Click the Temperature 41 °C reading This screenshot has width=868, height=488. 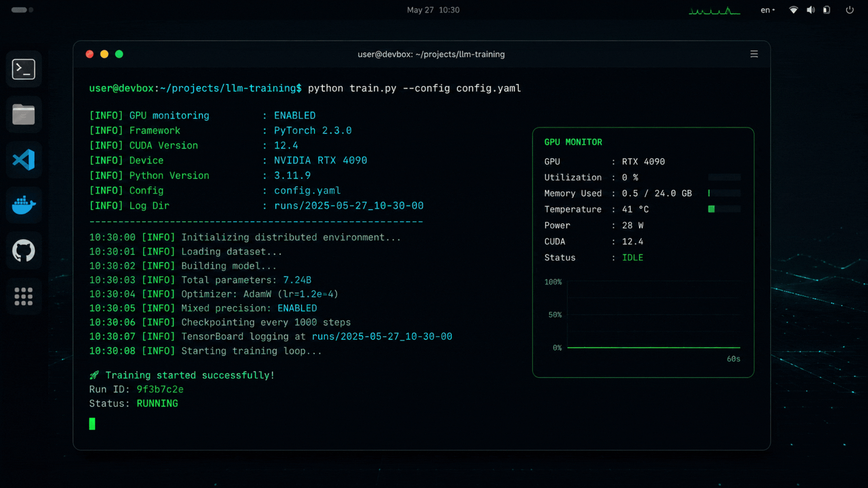click(x=635, y=209)
